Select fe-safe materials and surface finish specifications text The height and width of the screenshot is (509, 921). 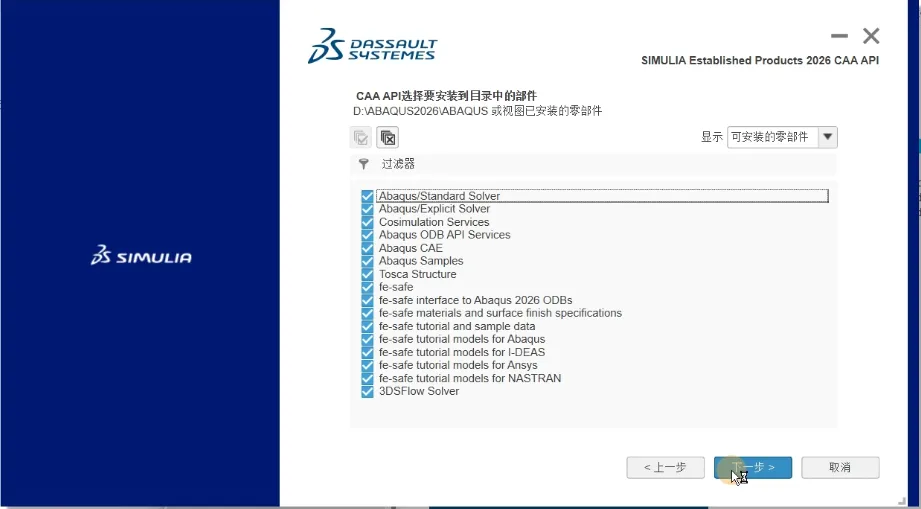(x=500, y=313)
